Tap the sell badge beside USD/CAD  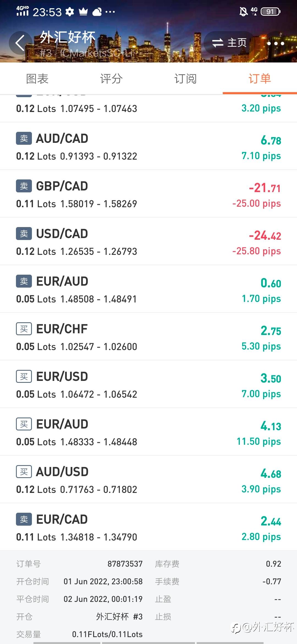coord(24,234)
